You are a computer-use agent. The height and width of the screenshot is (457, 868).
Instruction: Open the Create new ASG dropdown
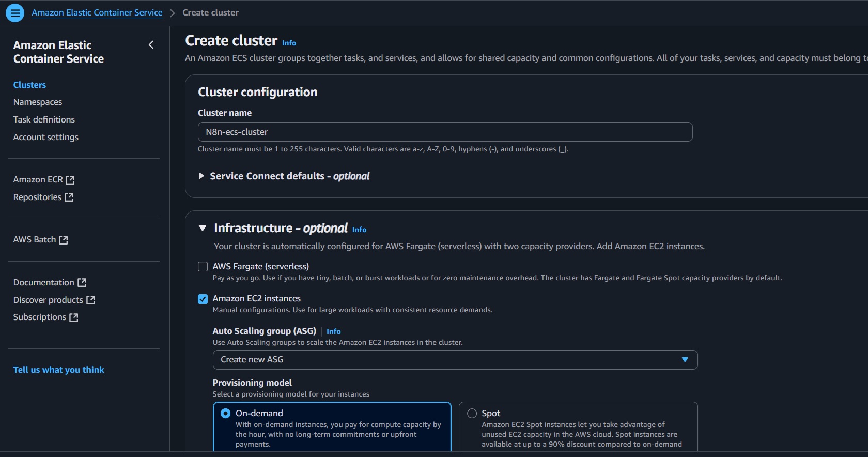point(455,360)
